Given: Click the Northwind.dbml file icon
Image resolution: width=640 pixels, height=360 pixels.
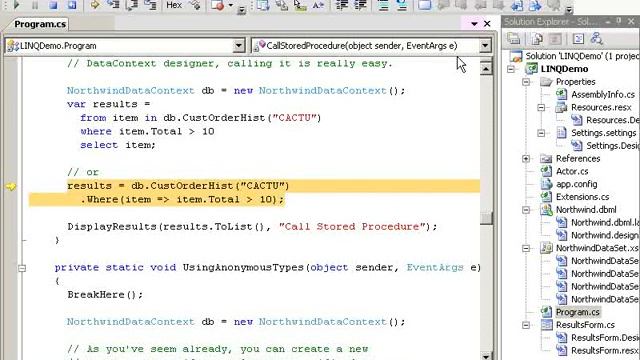Looking at the screenshot, I should pyautogui.click(x=546, y=210).
